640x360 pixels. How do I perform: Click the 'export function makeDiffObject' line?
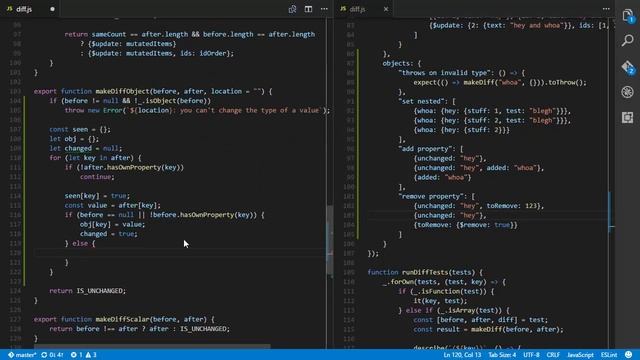point(153,91)
